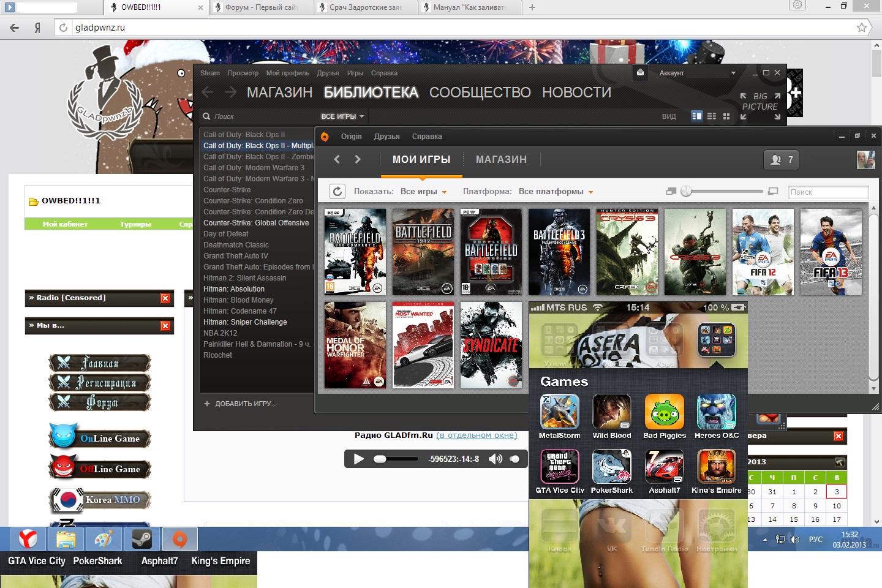Play the GLADfm radio stream
This screenshot has width=882, height=588.
[x=359, y=459]
